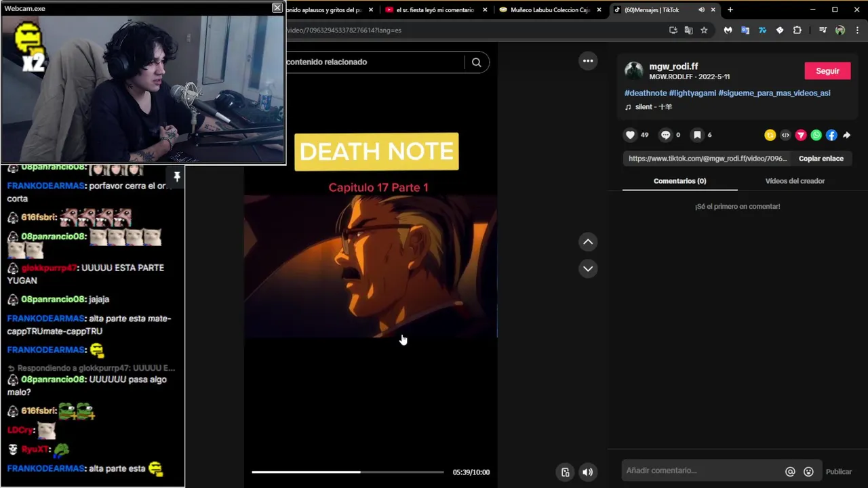This screenshot has width=868, height=488.
Task: Open the #lightyagami hashtag link
Action: tap(692, 93)
